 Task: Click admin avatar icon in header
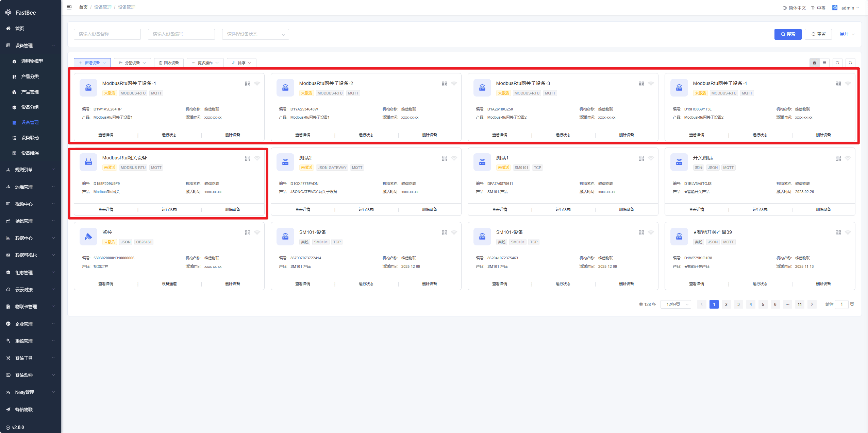[835, 7]
